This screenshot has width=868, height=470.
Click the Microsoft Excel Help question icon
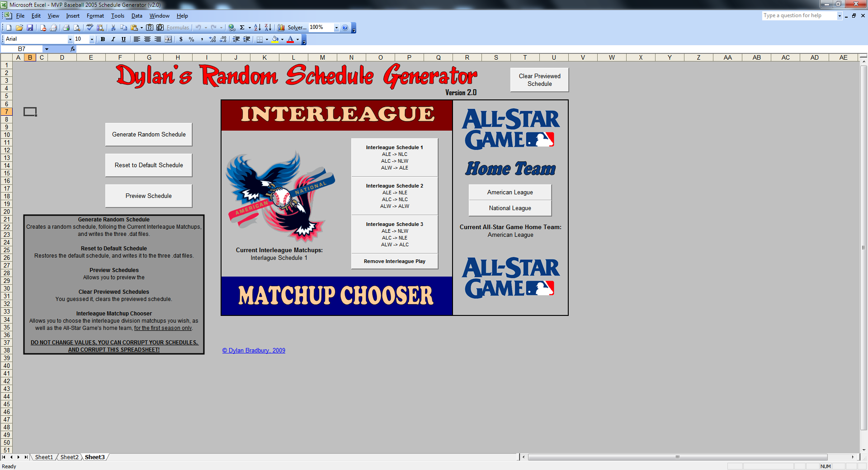click(x=345, y=28)
